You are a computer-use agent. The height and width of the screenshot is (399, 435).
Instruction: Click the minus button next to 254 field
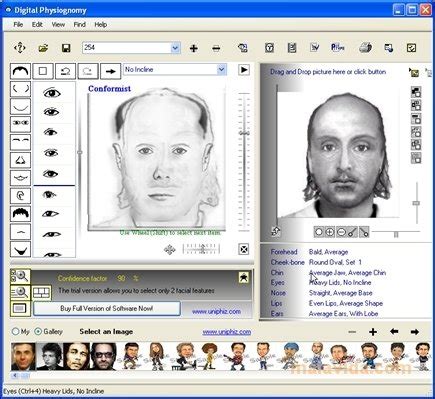(x=216, y=48)
